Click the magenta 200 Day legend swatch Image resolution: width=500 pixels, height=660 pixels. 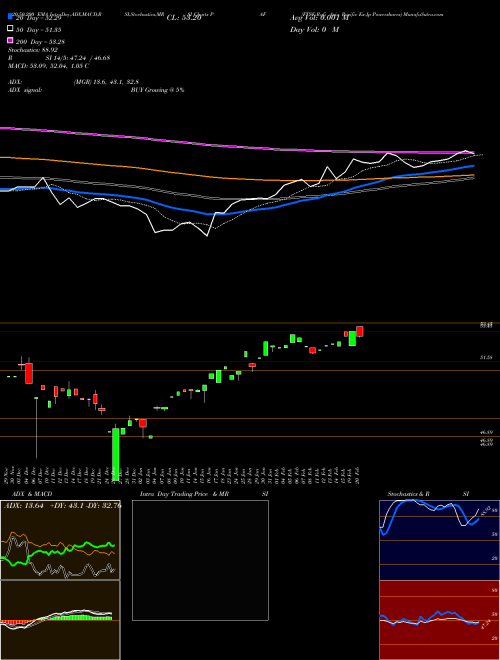pos(11,41)
